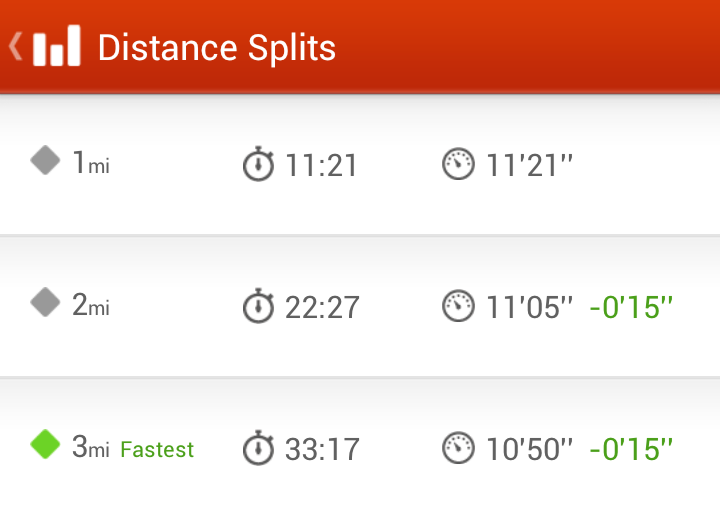720x515 pixels.
Task: Tap pace gauge icon beside 10'50"
Action: click(458, 448)
